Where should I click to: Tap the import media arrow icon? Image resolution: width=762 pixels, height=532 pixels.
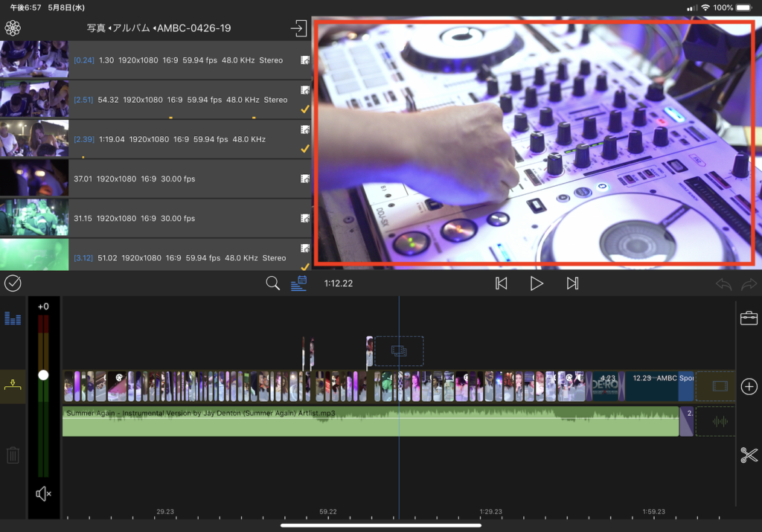tap(298, 28)
